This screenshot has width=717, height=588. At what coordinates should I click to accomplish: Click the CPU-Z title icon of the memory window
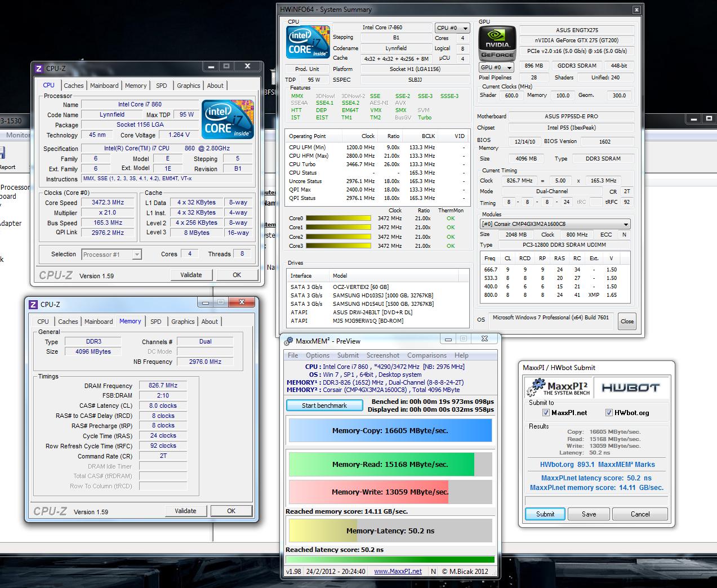coord(33,305)
